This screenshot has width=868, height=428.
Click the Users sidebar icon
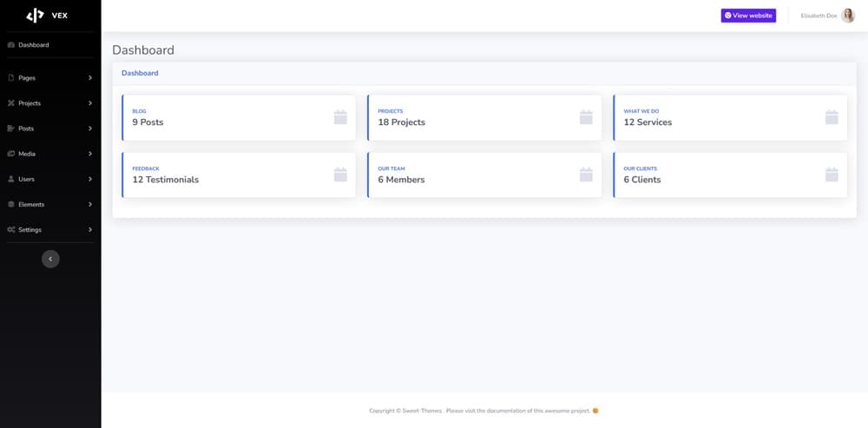tap(10, 179)
